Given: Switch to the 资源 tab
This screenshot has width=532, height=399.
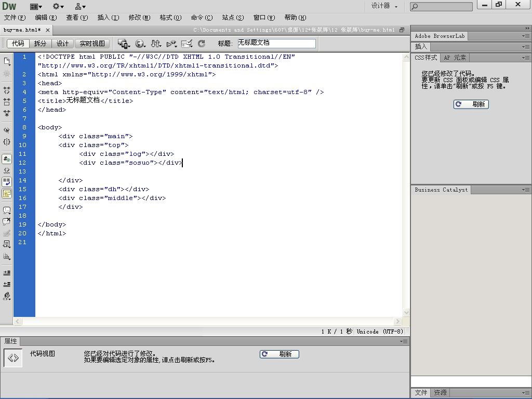Looking at the screenshot, I should [x=441, y=393].
